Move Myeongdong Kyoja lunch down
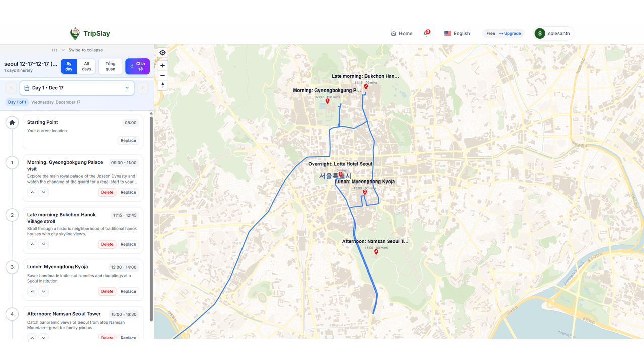644x362 pixels. point(44,291)
